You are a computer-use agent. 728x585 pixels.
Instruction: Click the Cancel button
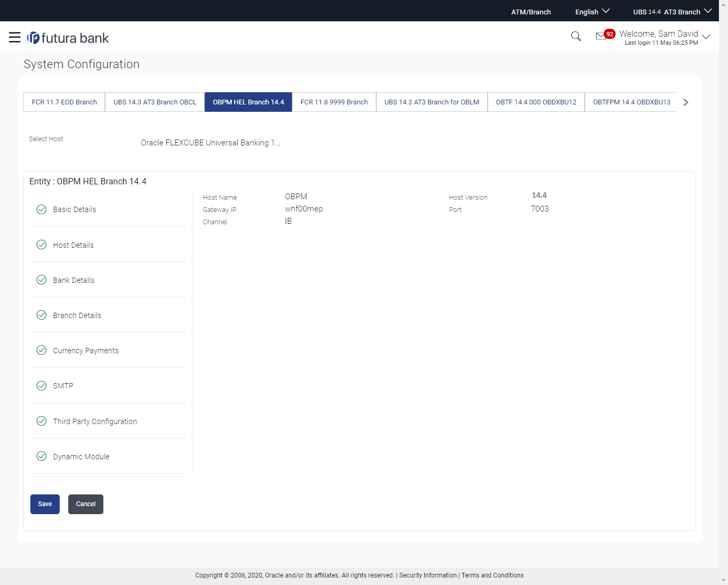tap(86, 504)
